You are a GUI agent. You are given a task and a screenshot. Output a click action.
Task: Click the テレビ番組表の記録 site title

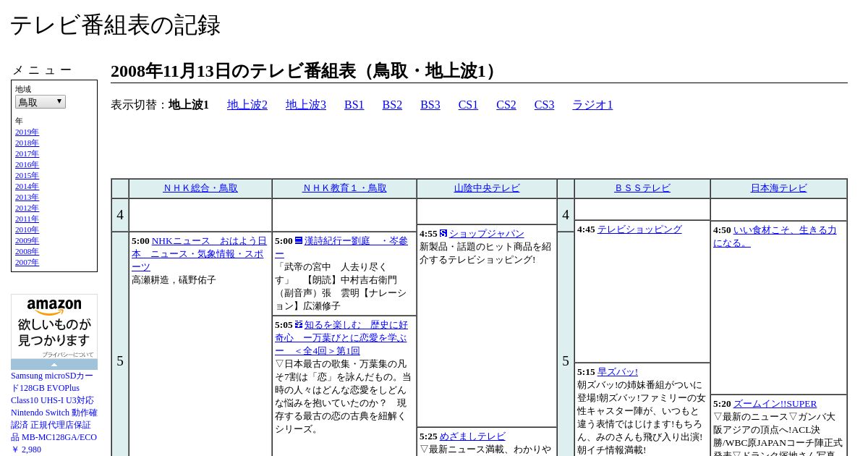coord(115,25)
